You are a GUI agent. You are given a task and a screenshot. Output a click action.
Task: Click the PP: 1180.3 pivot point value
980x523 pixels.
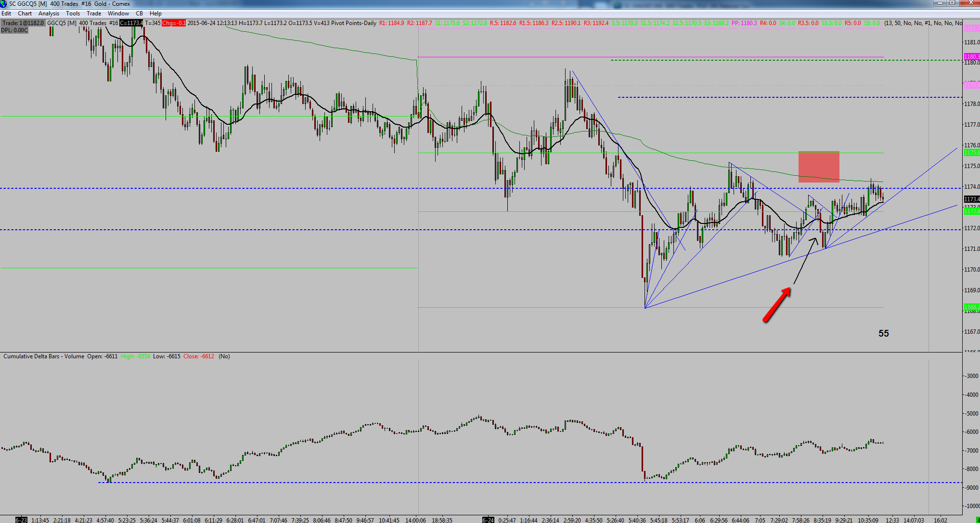pos(744,23)
